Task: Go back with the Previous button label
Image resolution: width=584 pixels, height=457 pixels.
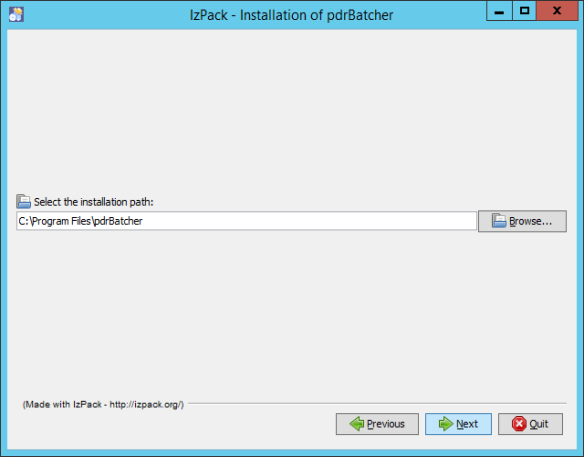Action: click(385, 424)
